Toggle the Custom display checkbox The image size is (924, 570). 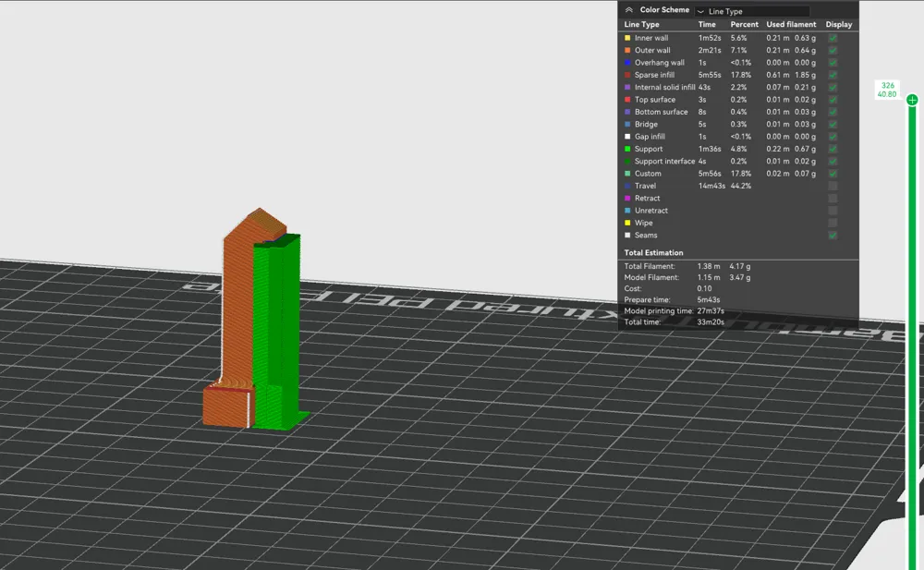(833, 174)
